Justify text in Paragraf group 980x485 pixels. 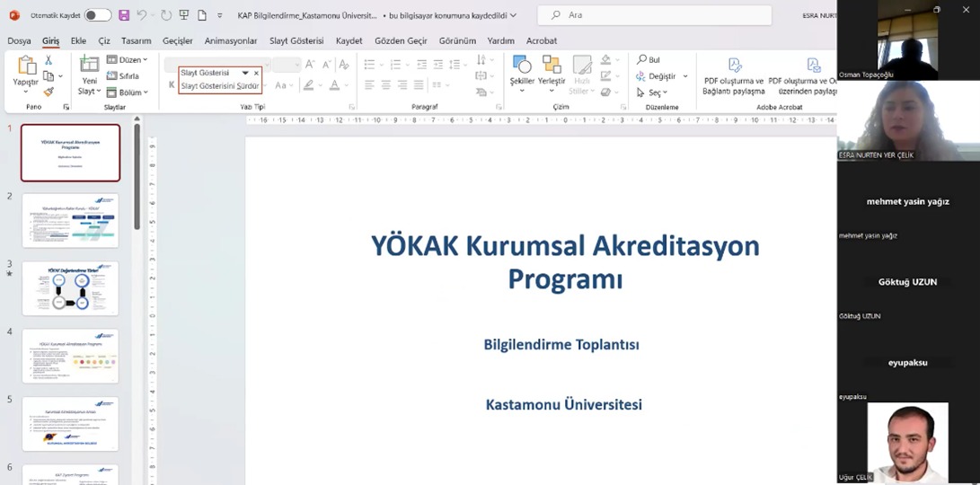(419, 85)
